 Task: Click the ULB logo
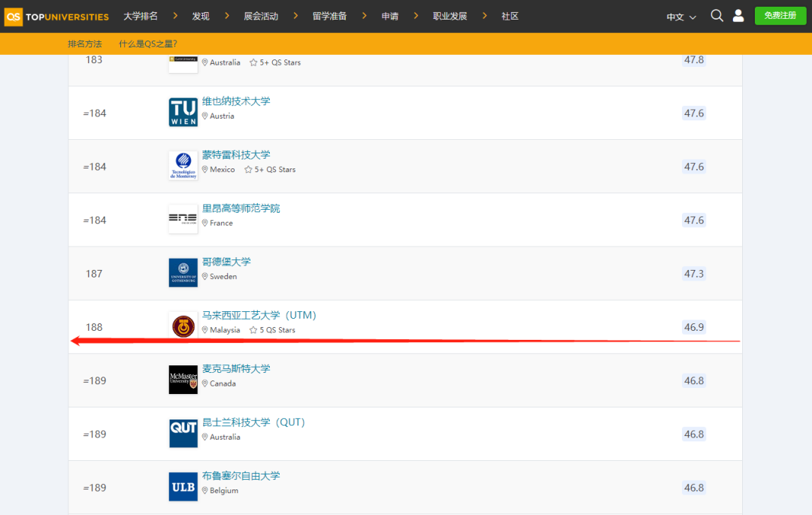[183, 486]
